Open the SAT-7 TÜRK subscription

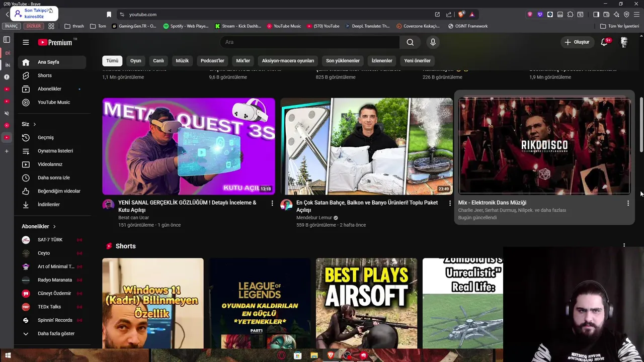52,240
